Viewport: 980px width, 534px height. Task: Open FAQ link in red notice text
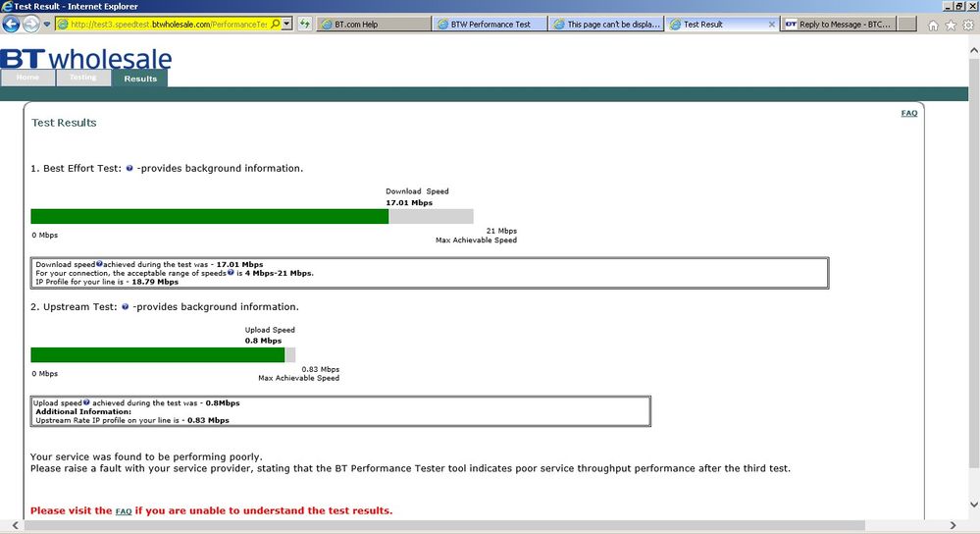pos(124,511)
